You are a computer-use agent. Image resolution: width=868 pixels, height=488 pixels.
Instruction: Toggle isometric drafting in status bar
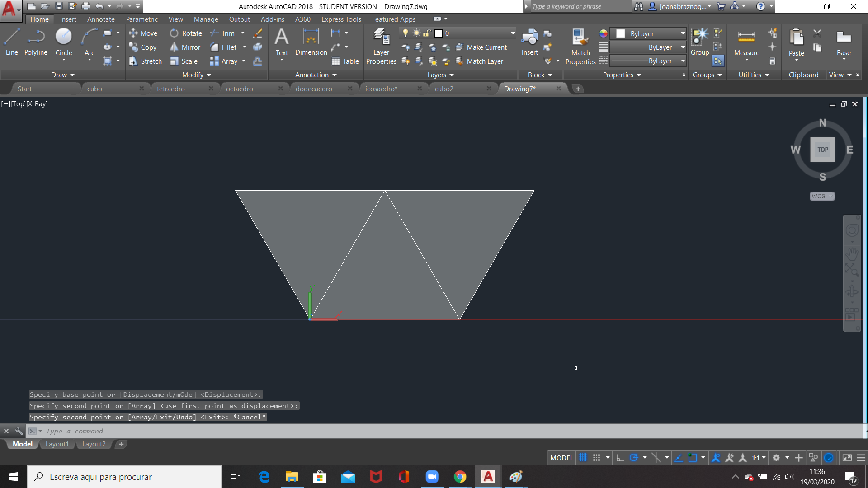(x=656, y=458)
